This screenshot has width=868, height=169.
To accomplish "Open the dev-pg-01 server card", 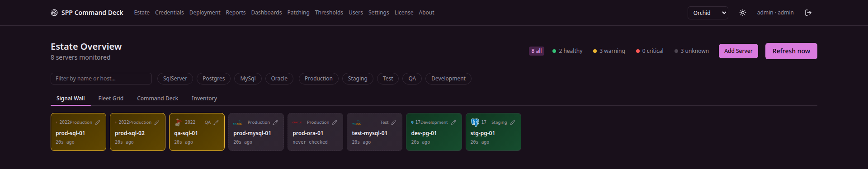I will tap(434, 132).
